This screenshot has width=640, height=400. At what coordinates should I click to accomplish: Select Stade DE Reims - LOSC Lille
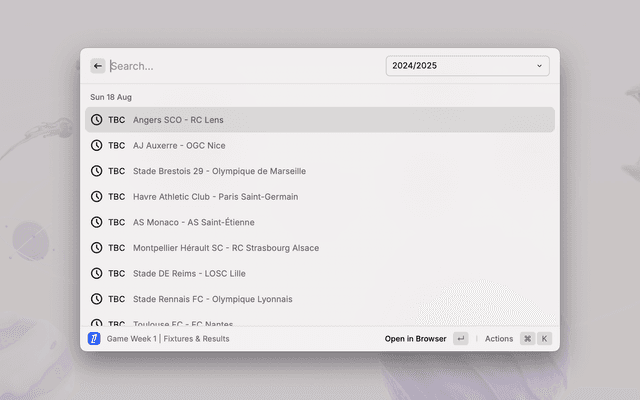pyautogui.click(x=189, y=273)
